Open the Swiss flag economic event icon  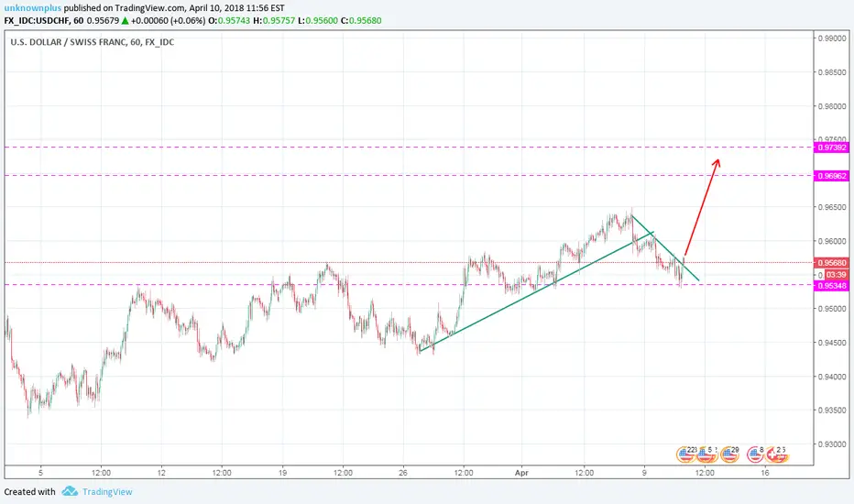777,454
